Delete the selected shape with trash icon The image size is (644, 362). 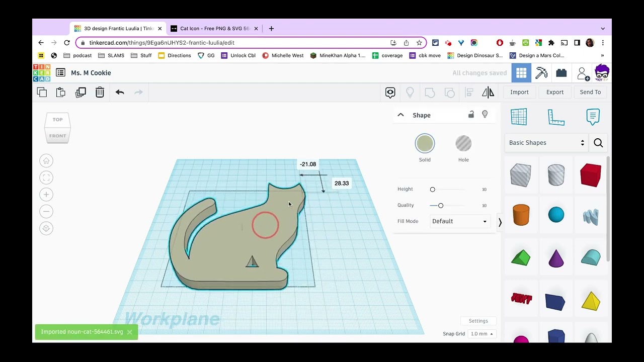pos(100,92)
